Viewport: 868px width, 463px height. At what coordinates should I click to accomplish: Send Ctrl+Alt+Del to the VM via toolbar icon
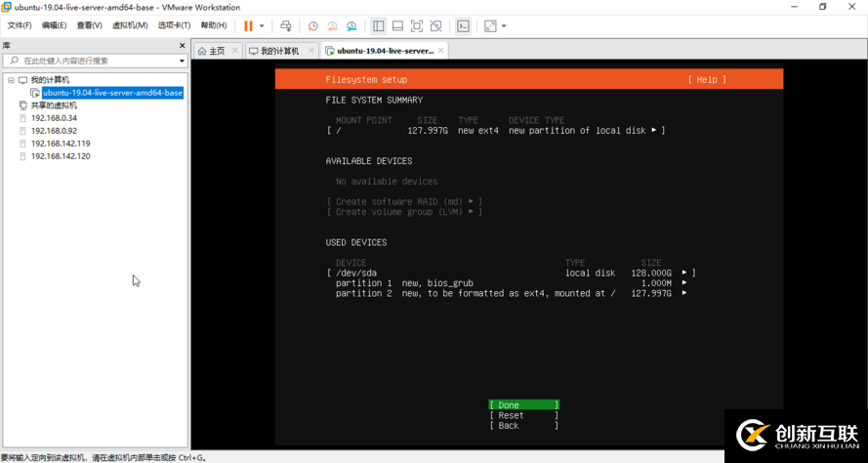click(x=286, y=26)
